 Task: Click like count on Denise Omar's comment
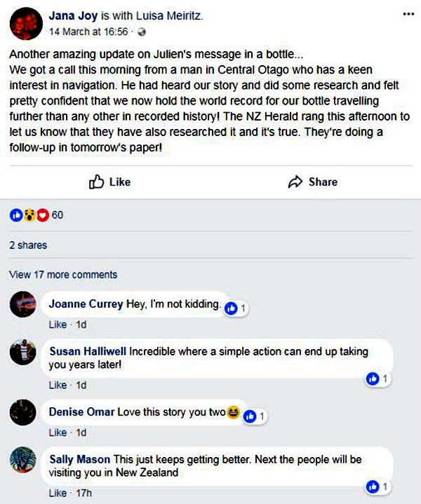pyautogui.click(x=255, y=416)
